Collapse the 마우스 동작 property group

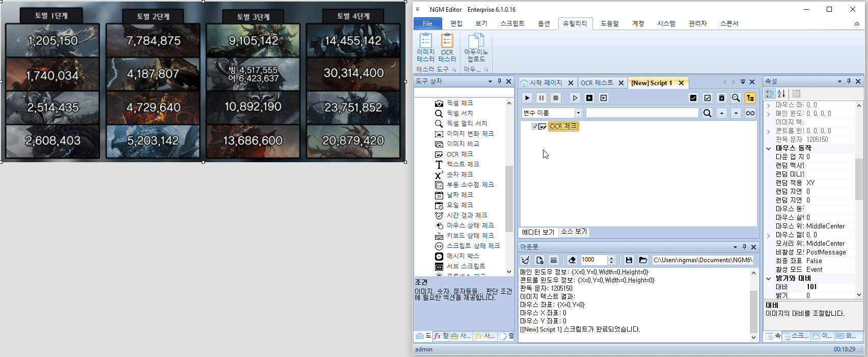tap(769, 148)
